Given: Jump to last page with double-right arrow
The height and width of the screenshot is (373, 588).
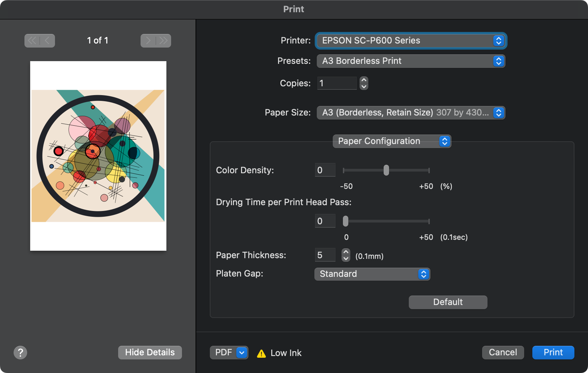Looking at the screenshot, I should 164,41.
